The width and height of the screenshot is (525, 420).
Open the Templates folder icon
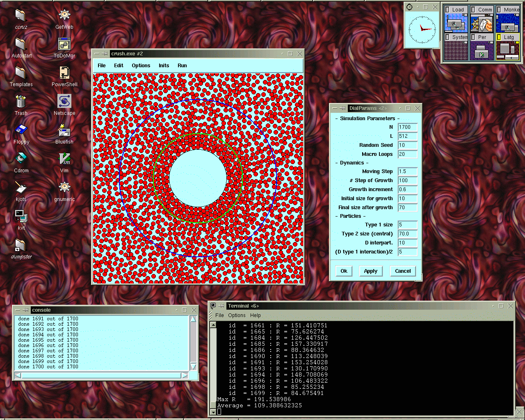coord(21,73)
